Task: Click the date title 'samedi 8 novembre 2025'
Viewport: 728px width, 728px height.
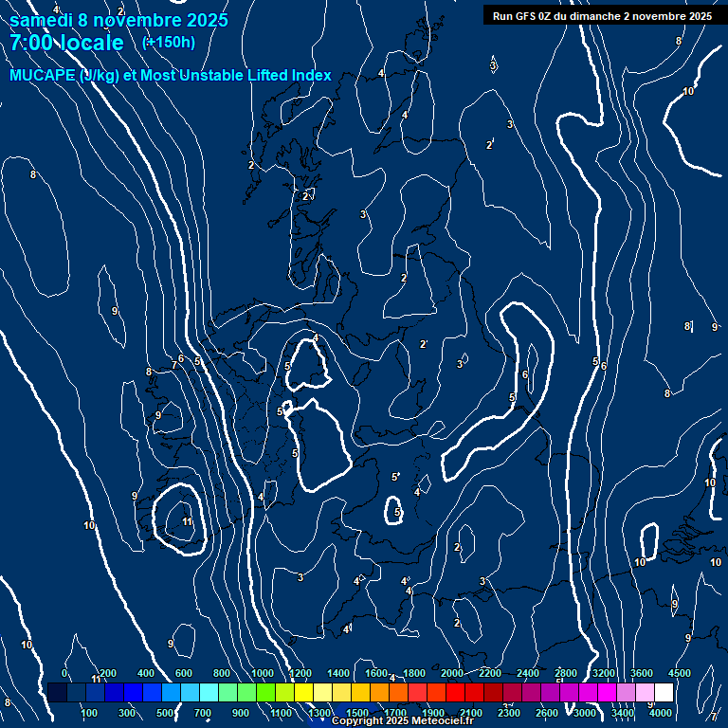Action: point(118,21)
